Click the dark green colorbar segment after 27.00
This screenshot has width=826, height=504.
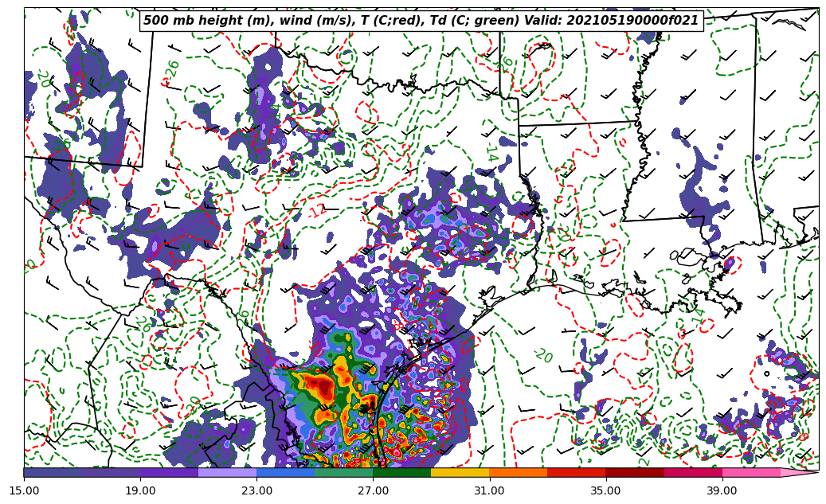click(401, 472)
